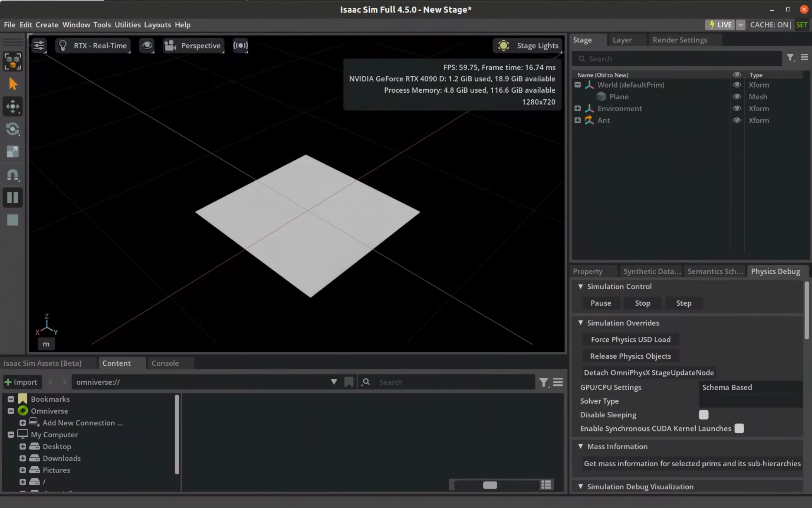812x508 pixels.
Task: Collapse the Simulation Overrides section
Action: pos(581,323)
